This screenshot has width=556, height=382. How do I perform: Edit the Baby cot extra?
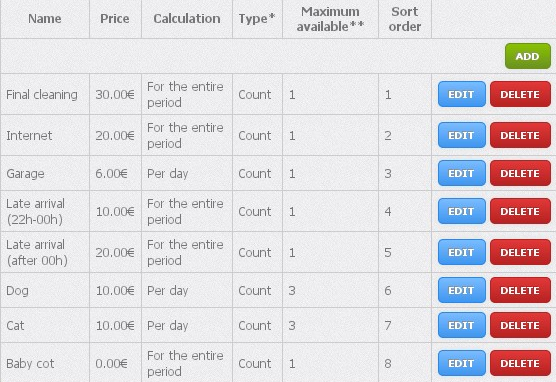(x=462, y=363)
